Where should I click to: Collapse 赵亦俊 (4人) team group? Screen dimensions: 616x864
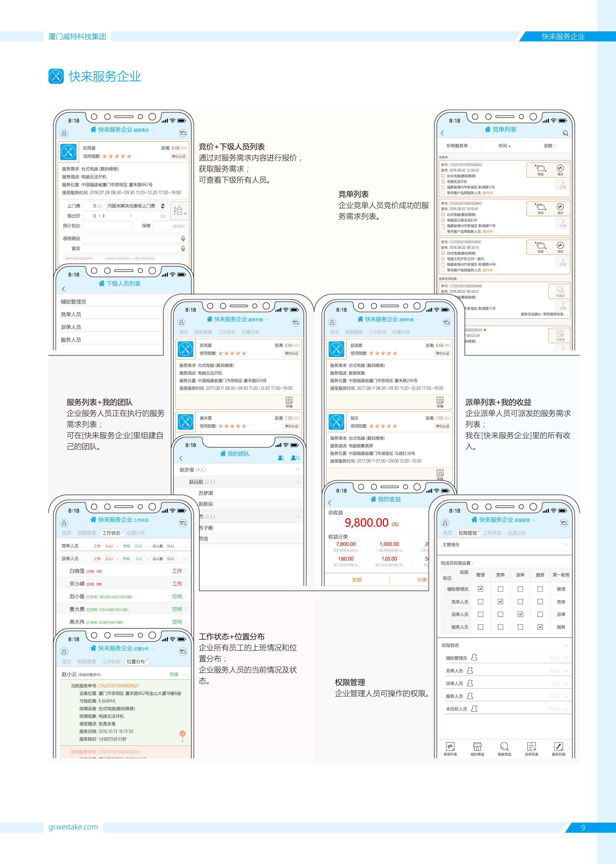pos(297,470)
